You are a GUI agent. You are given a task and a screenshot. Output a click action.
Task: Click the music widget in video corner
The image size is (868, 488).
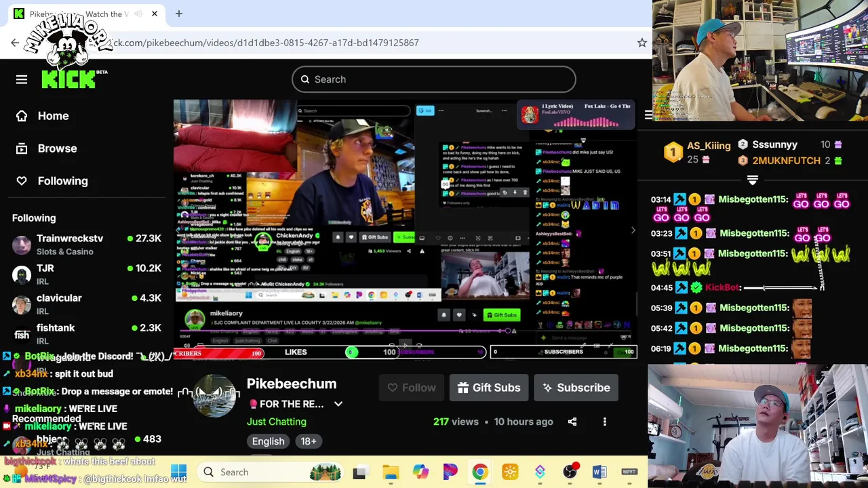[x=576, y=115]
